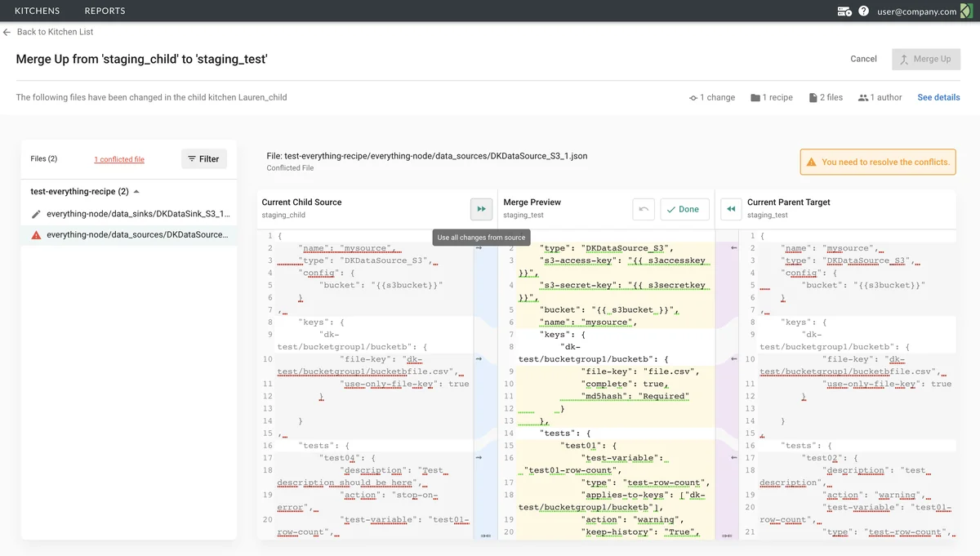The width and height of the screenshot is (980, 556).
Task: Click the undo icon in Merge Preview
Action: point(644,209)
